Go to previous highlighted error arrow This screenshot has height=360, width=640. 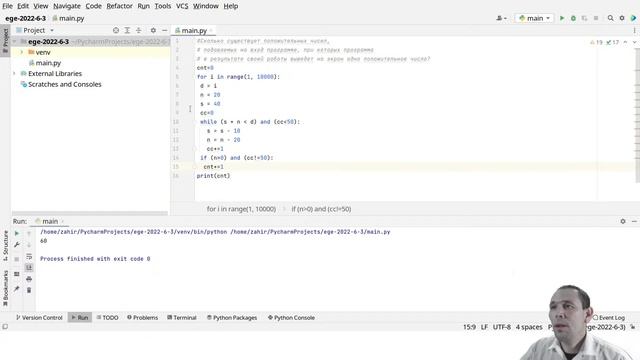click(625, 42)
